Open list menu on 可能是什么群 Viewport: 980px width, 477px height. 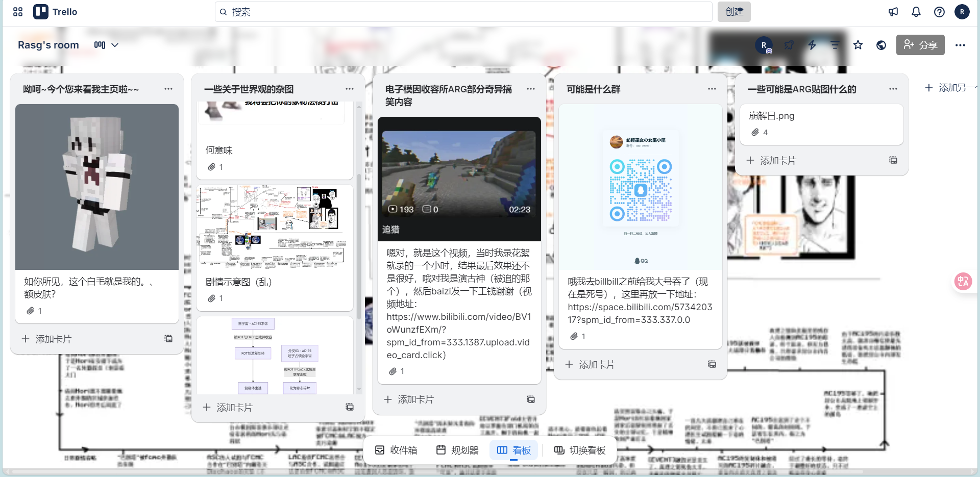click(x=712, y=88)
